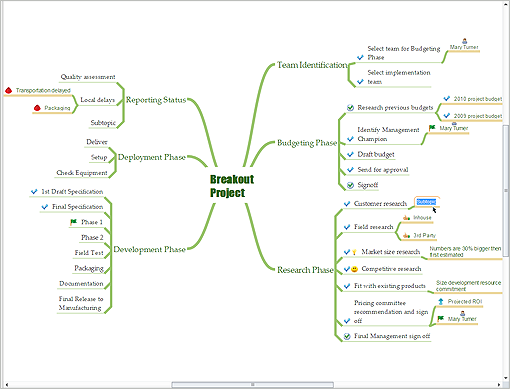Select the Deliver topic
Screen dimensions: 510x389
click(97, 142)
